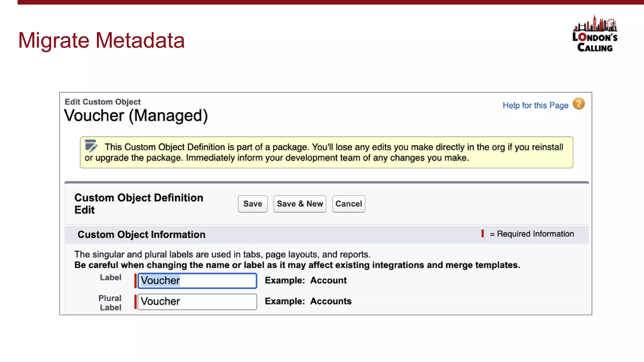Focus the Label input field
This screenshot has width=644, height=362.
[x=197, y=281]
